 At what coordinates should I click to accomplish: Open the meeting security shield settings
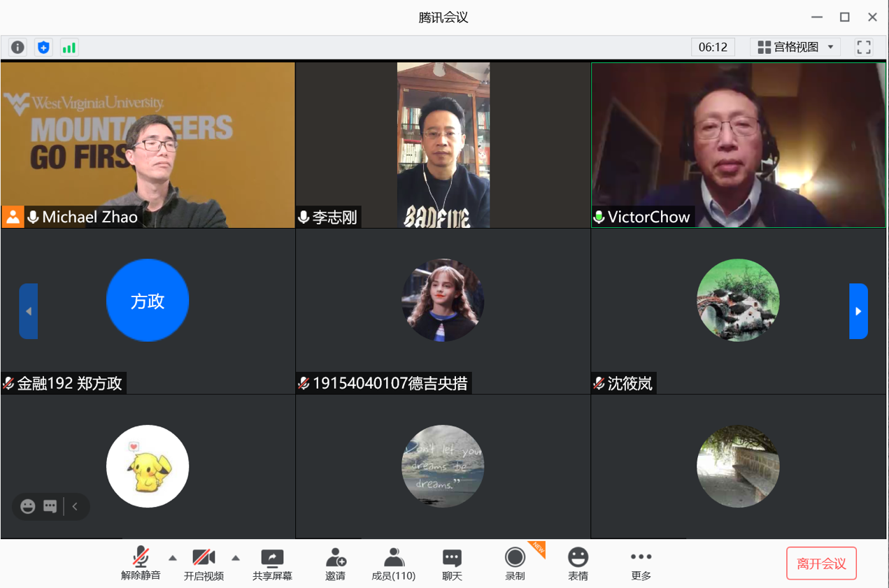click(x=43, y=47)
